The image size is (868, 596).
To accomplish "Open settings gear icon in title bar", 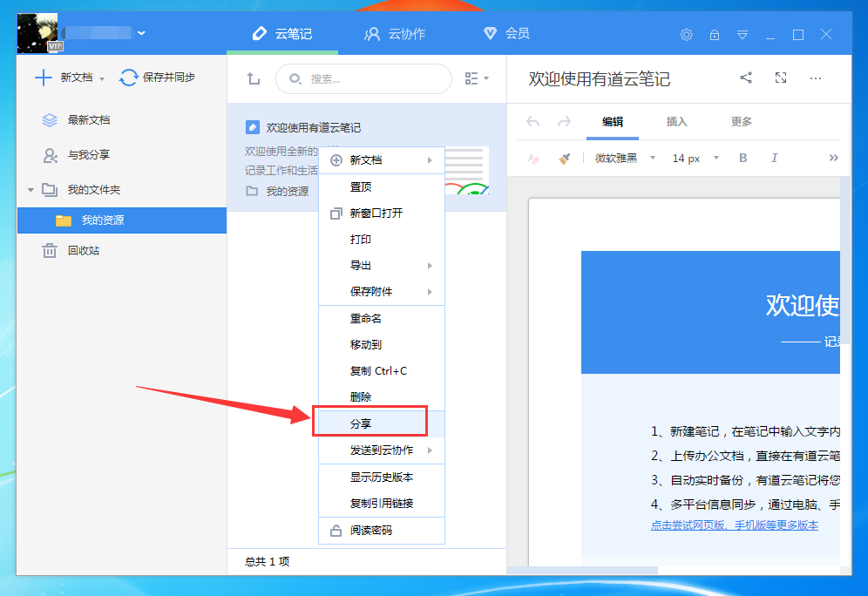I will point(687,35).
